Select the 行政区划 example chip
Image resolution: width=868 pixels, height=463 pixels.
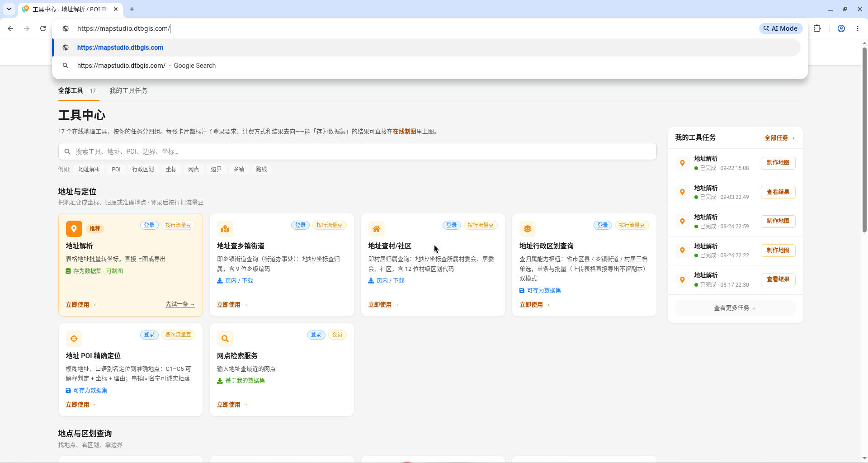(x=143, y=169)
